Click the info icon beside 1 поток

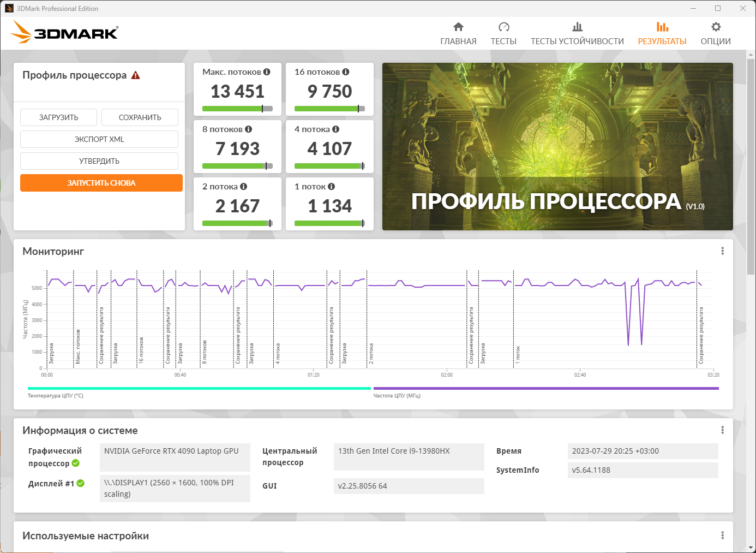[x=332, y=187]
